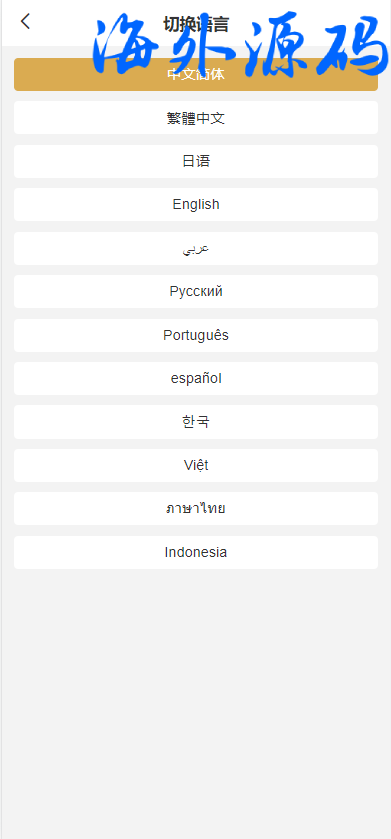Viewport: 391px width, 839px height.
Task: Select Việt from the language list
Action: pos(196,466)
